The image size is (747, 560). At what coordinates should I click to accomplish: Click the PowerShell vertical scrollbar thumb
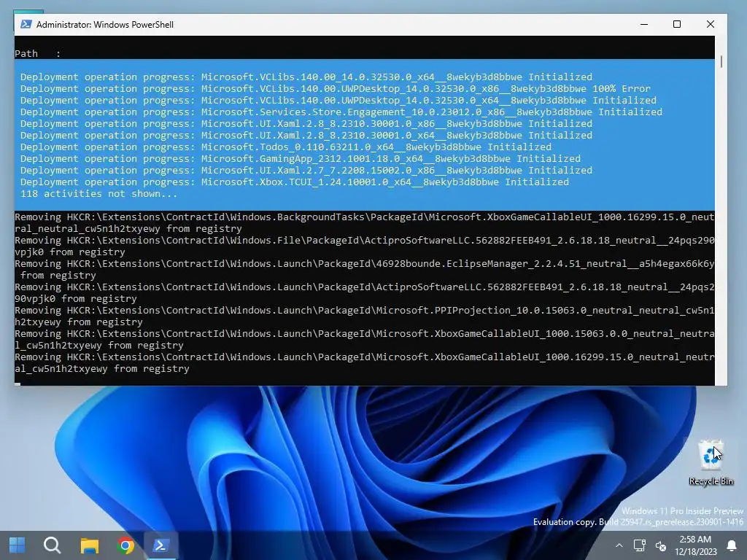721,61
